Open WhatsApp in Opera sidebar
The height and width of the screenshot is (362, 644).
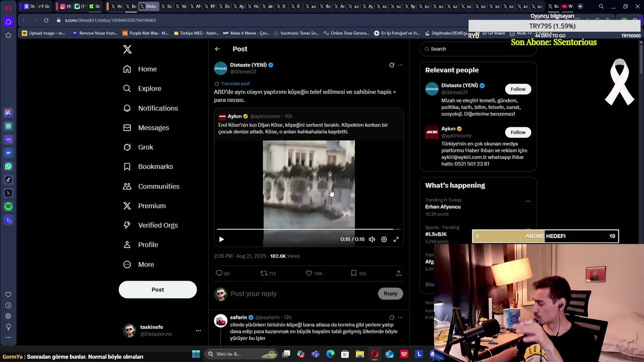pyautogui.click(x=8, y=166)
